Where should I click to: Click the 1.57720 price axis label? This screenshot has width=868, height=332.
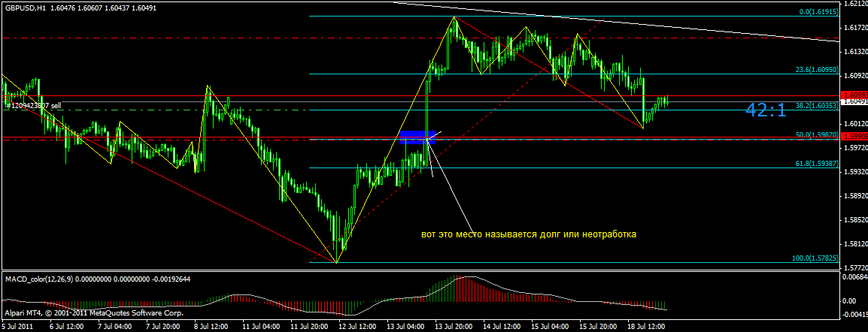pos(855,268)
